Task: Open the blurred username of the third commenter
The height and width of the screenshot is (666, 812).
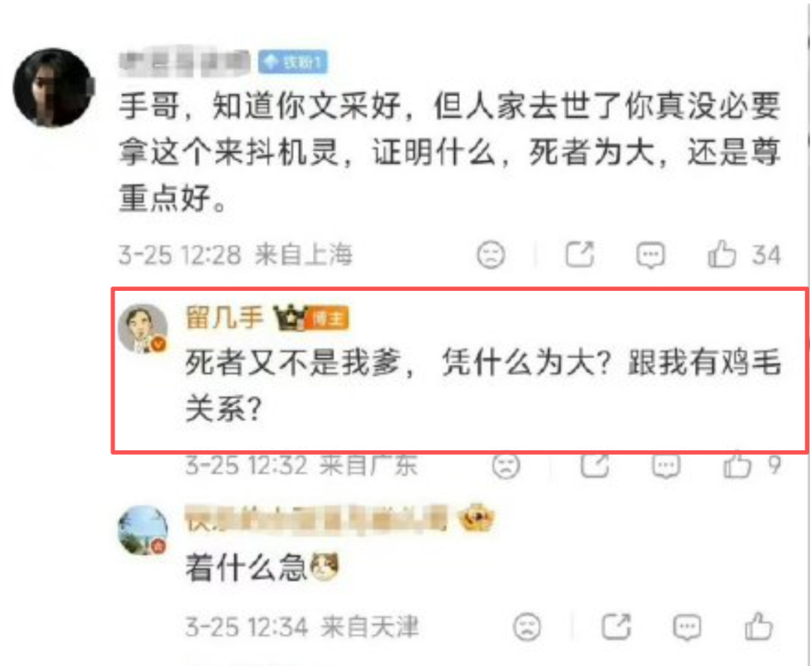Action: pyautogui.click(x=316, y=519)
